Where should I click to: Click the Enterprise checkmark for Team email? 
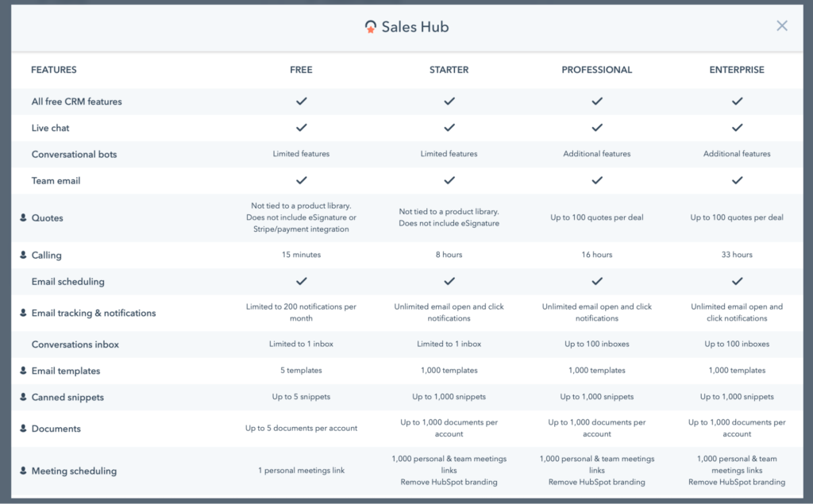coord(737,180)
